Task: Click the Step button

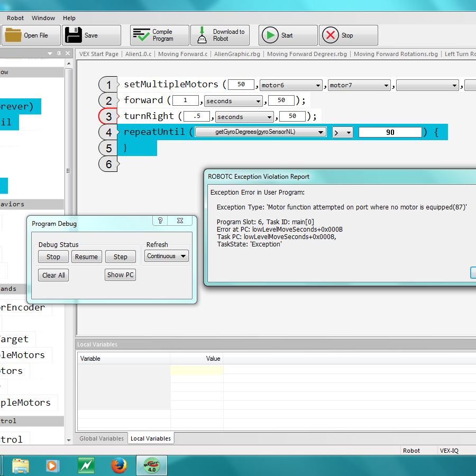Action: (120, 257)
